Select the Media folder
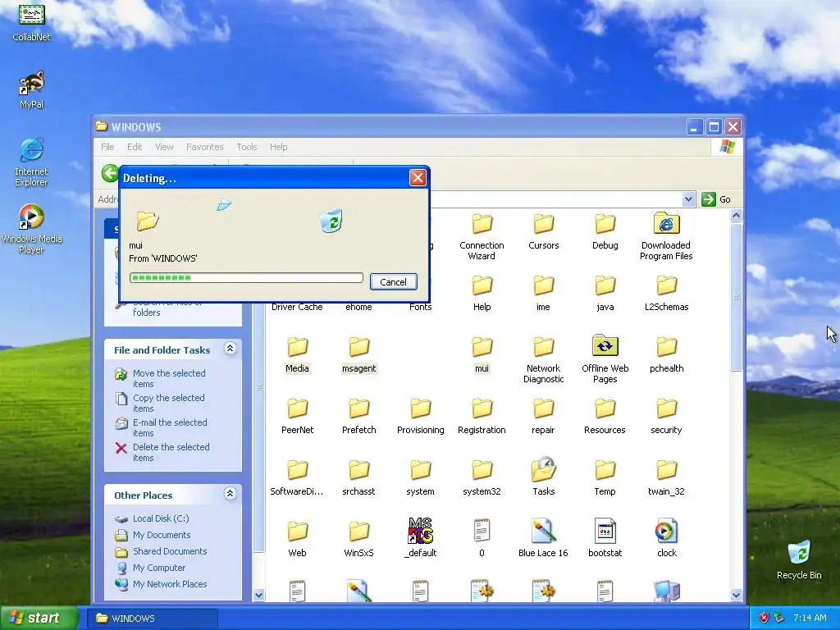Image resolution: width=840 pixels, height=630 pixels. (297, 354)
